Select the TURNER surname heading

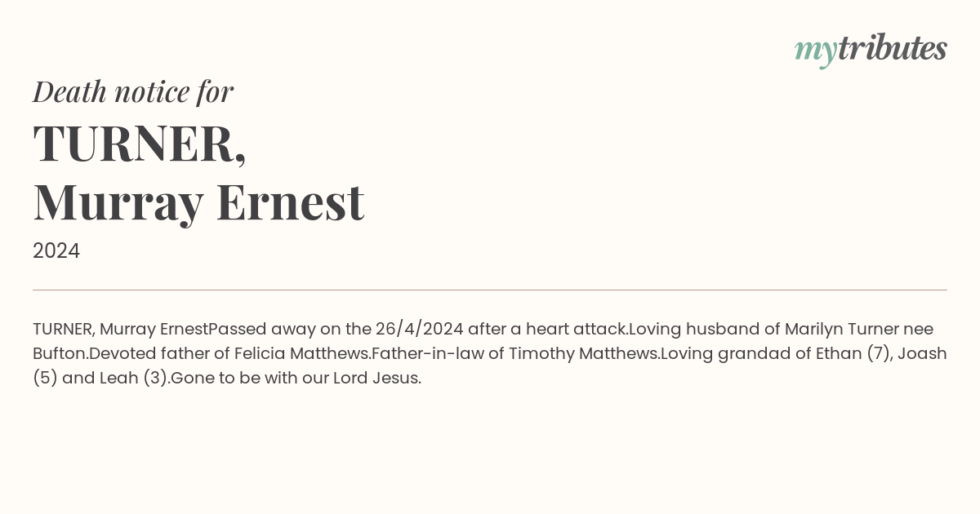[140, 144]
